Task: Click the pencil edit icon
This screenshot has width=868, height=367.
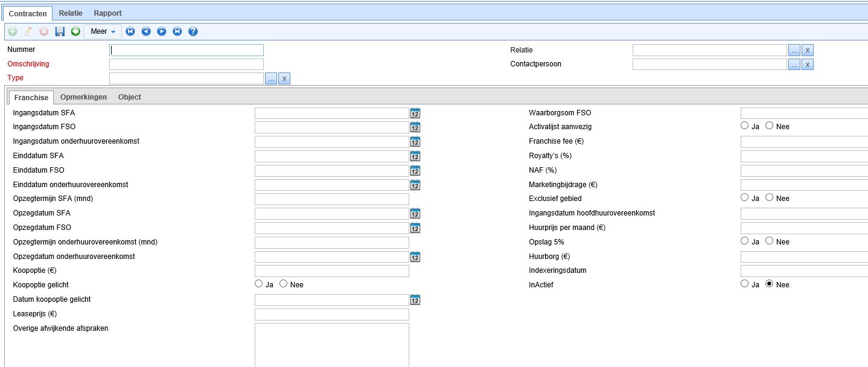Action: click(28, 31)
